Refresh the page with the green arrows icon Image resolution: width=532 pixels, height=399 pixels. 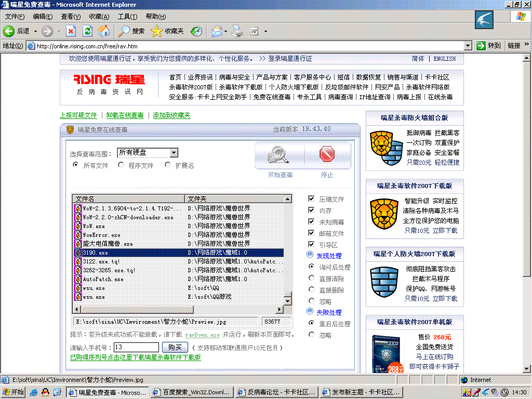(87, 31)
